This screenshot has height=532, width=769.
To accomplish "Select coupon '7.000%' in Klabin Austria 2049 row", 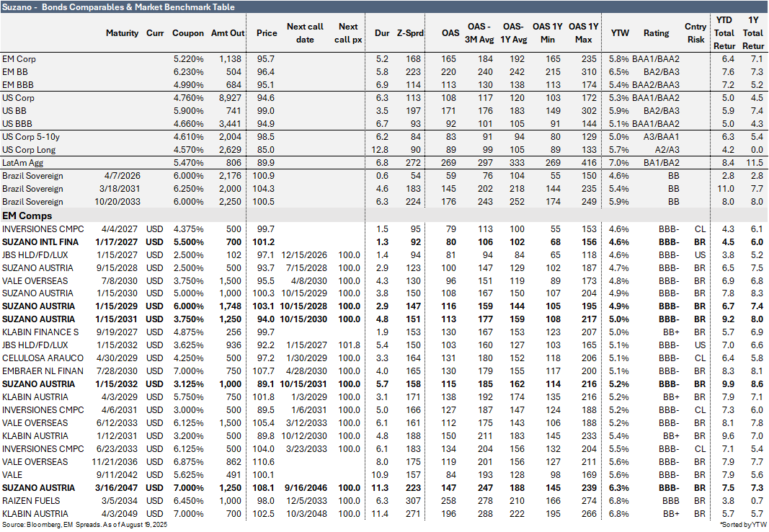I will pos(188,514).
